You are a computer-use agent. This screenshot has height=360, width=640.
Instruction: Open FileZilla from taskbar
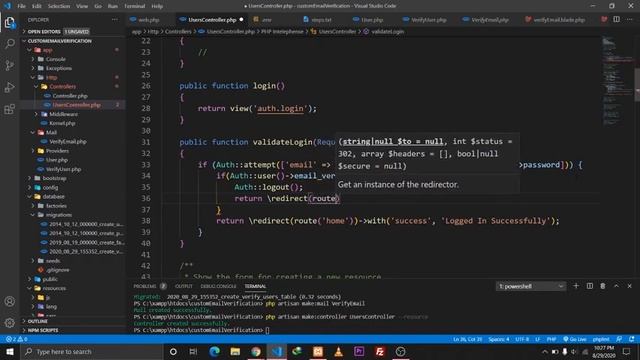tap(380, 351)
